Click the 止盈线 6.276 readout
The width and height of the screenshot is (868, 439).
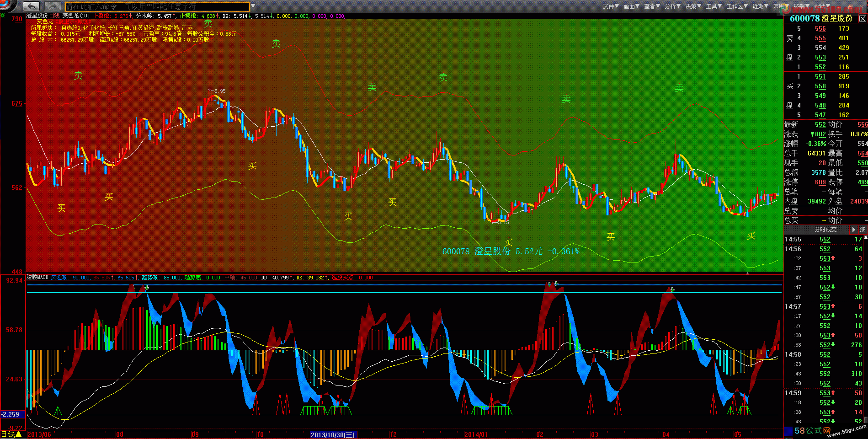(112, 16)
